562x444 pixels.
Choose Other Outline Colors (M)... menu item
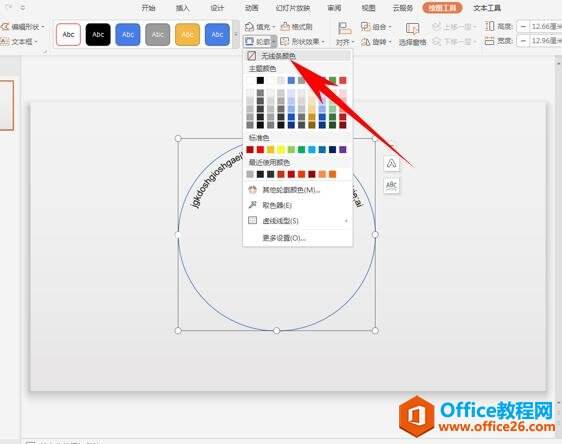coord(297,190)
